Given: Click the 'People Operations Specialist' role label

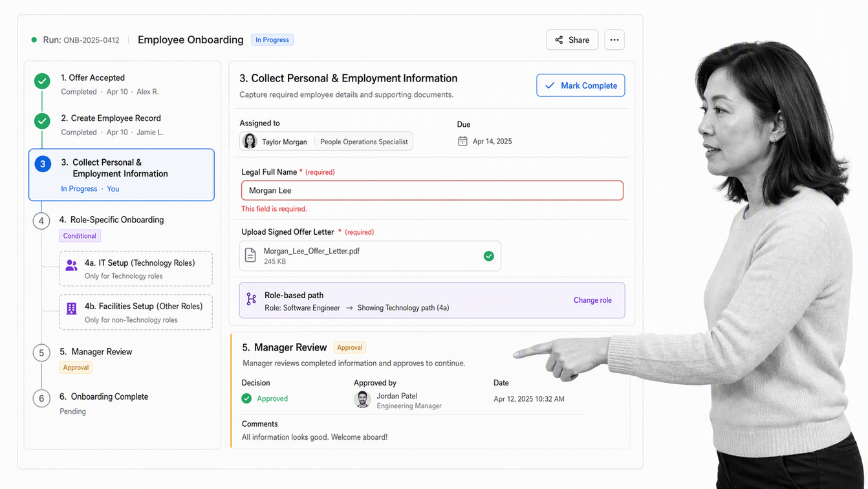Looking at the screenshot, I should [x=364, y=142].
